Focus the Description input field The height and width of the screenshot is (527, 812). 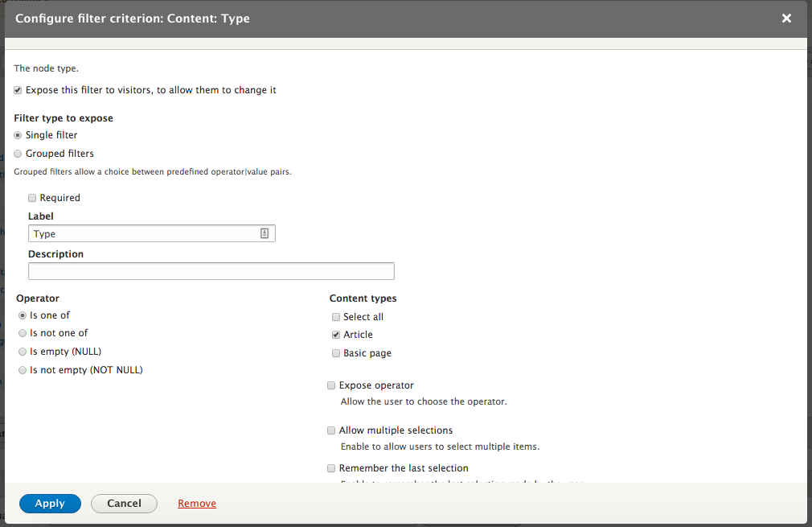pyautogui.click(x=211, y=271)
